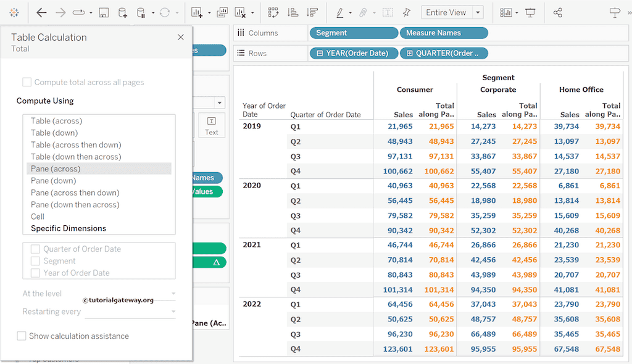Click the pin (Fix axes) icon
The width and height of the screenshot is (632, 364).
coord(406,12)
